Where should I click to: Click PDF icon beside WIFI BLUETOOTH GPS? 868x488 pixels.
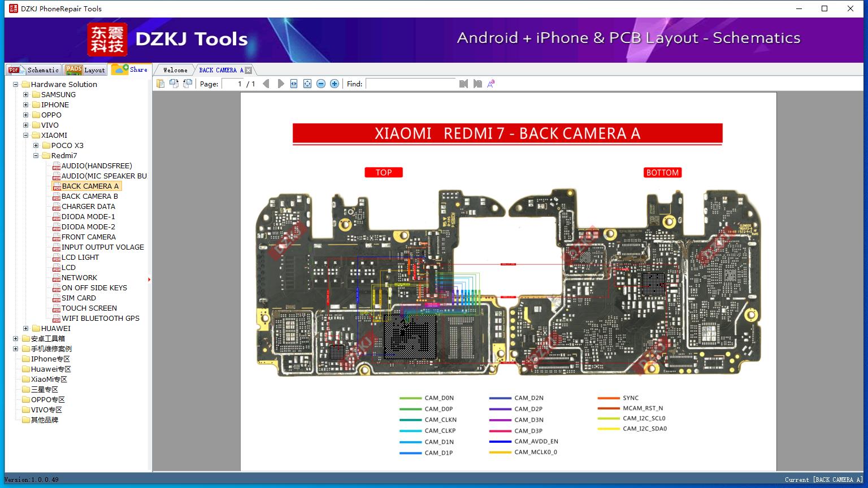pos(57,319)
